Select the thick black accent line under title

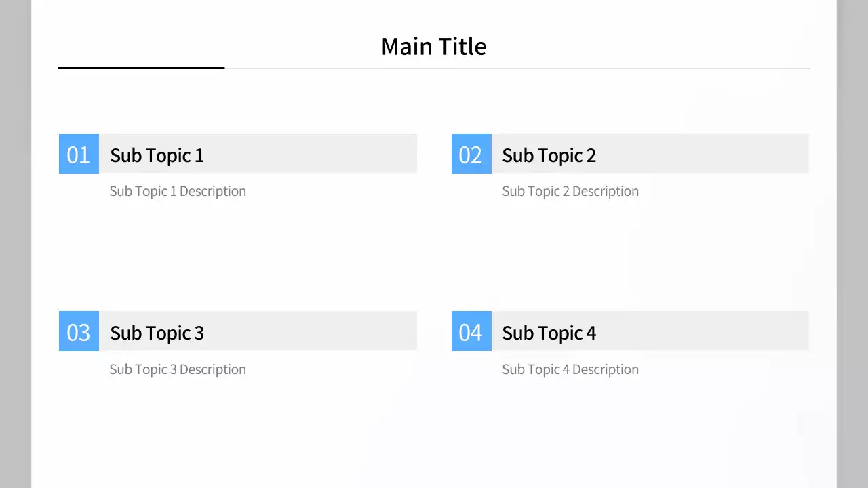[141, 68]
